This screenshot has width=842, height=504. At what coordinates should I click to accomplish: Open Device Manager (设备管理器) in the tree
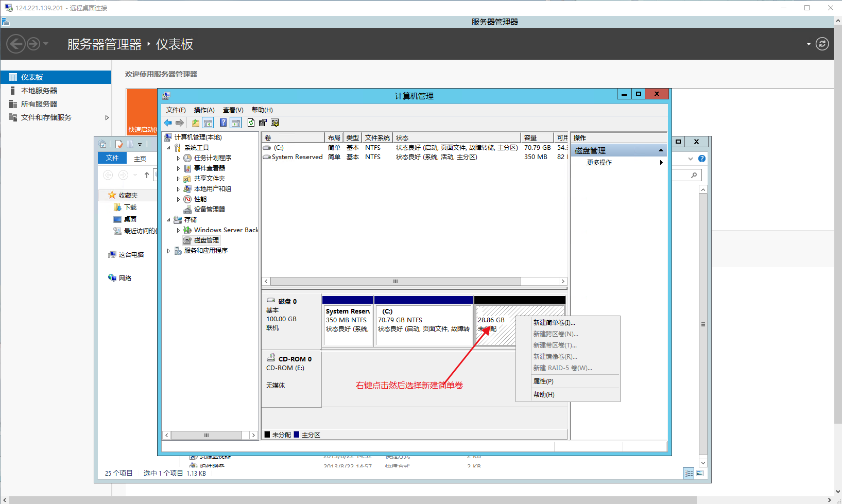coord(209,210)
